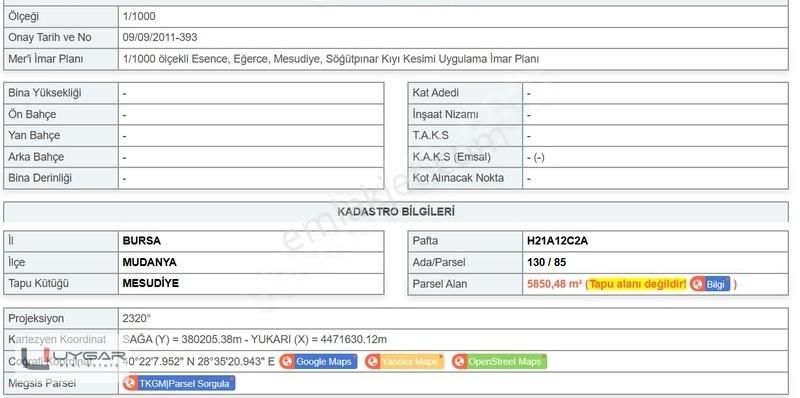Click the Pafta label
The height and width of the screenshot is (398, 800).
pyautogui.click(x=425, y=241)
